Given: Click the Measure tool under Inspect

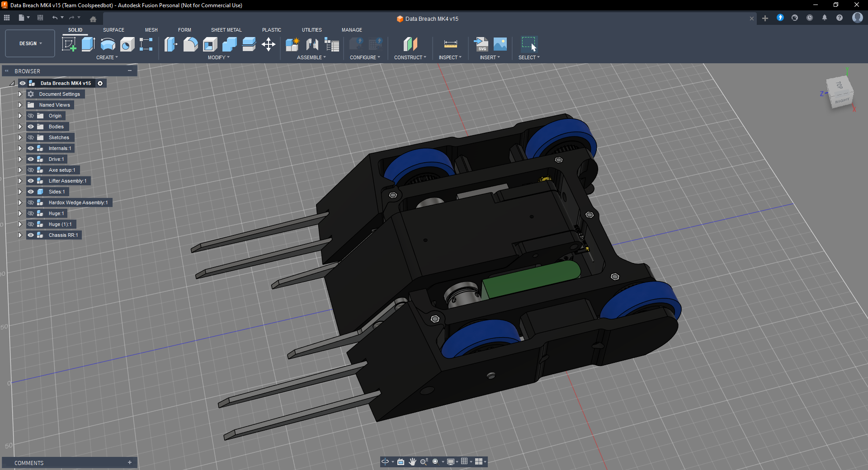Looking at the screenshot, I should 450,44.
